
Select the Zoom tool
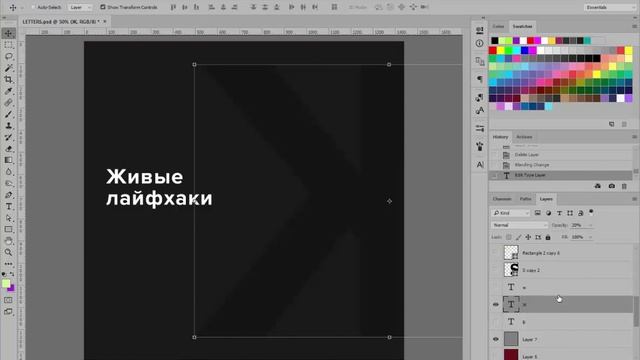(9, 252)
